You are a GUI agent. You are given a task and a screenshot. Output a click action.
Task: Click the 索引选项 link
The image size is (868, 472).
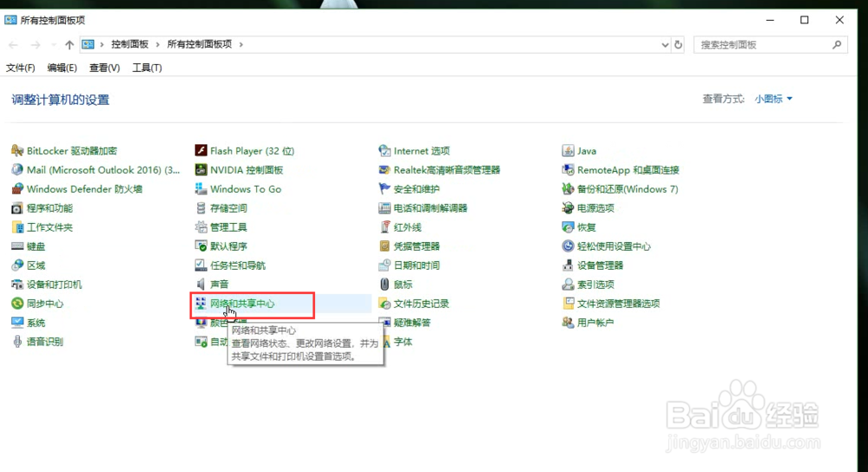pos(595,285)
